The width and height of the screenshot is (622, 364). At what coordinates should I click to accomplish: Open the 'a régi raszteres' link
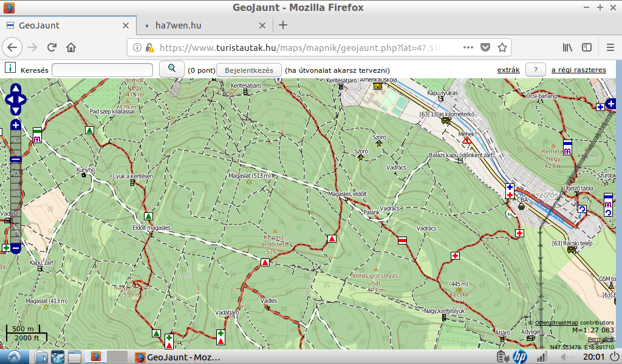coord(578,70)
